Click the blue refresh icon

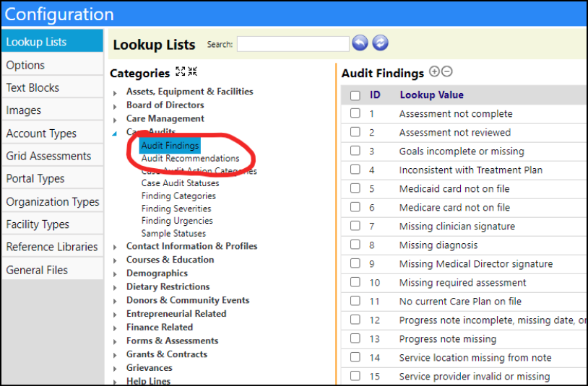point(380,43)
